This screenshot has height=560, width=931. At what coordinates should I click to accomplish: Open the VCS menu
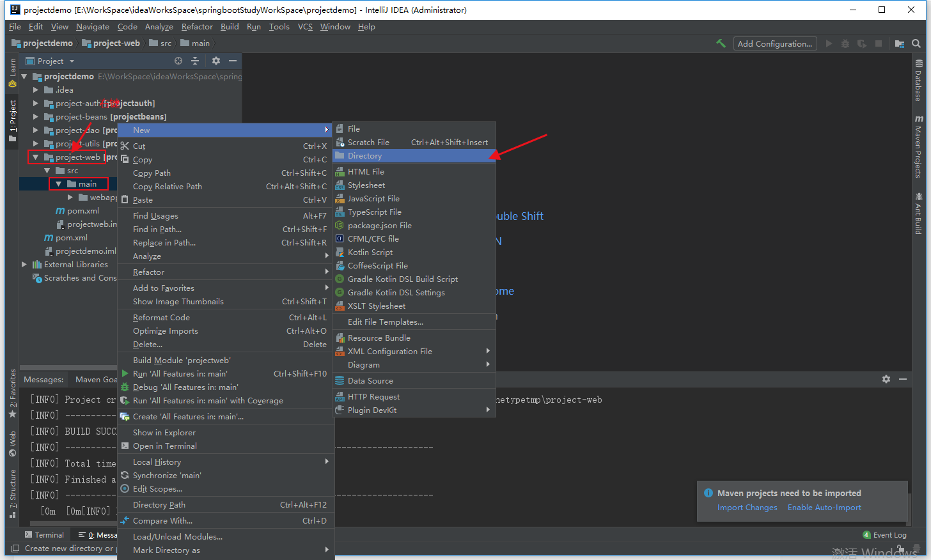pos(305,27)
